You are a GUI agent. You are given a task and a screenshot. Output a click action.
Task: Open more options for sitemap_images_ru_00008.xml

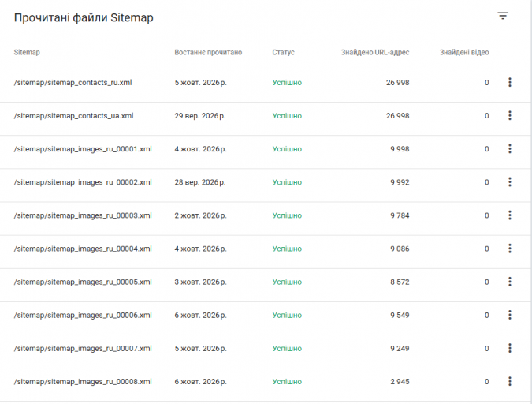coord(510,382)
